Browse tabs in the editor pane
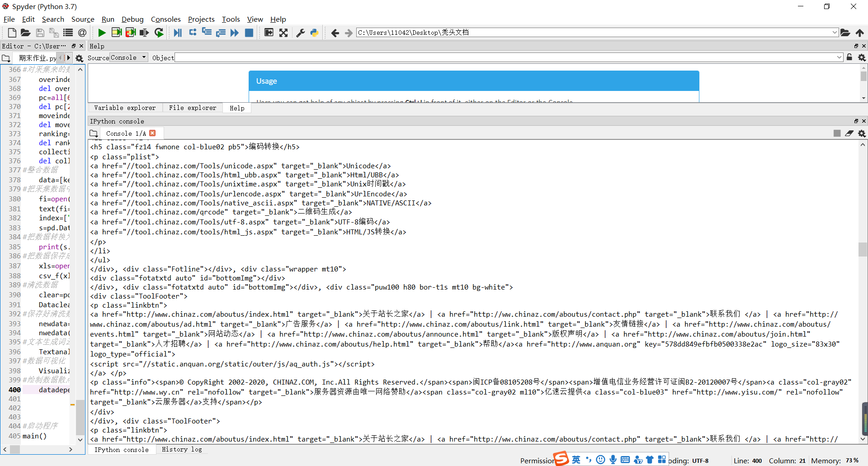The height and width of the screenshot is (466, 868). tap(6, 58)
